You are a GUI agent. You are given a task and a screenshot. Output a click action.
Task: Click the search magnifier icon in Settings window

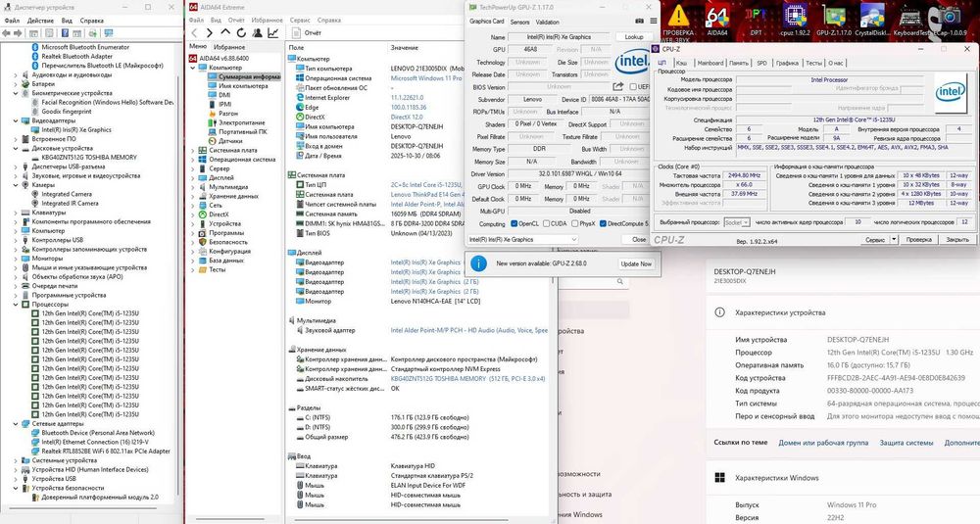click(x=620, y=282)
